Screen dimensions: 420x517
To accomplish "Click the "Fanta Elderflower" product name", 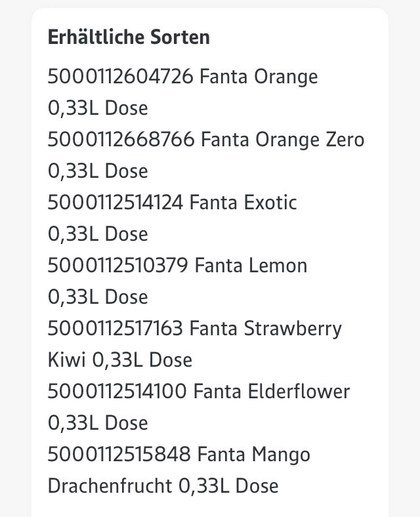I will pyautogui.click(x=271, y=392).
